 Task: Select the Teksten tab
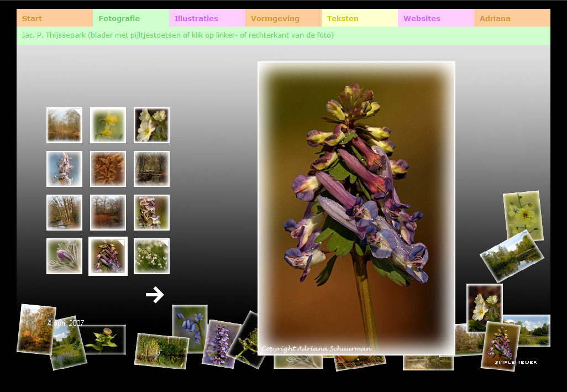coord(360,18)
